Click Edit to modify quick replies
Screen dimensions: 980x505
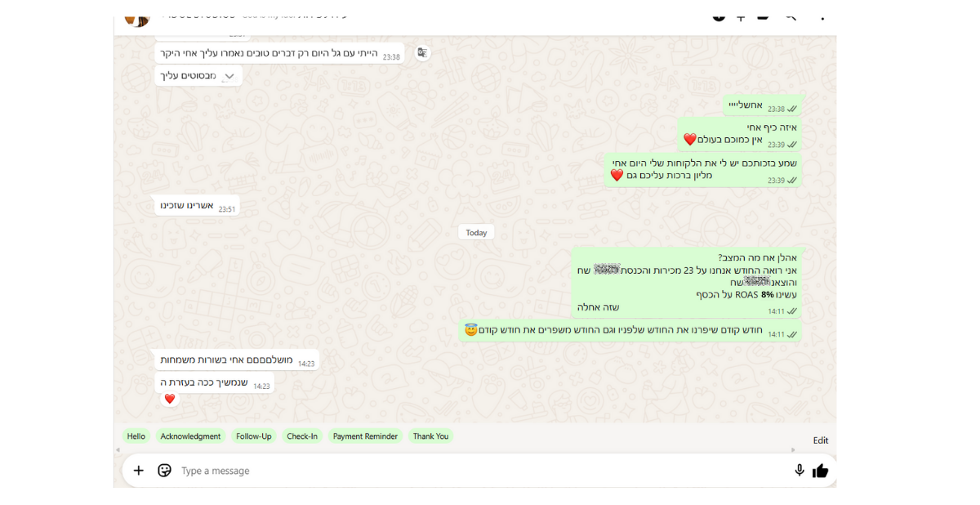[821, 440]
